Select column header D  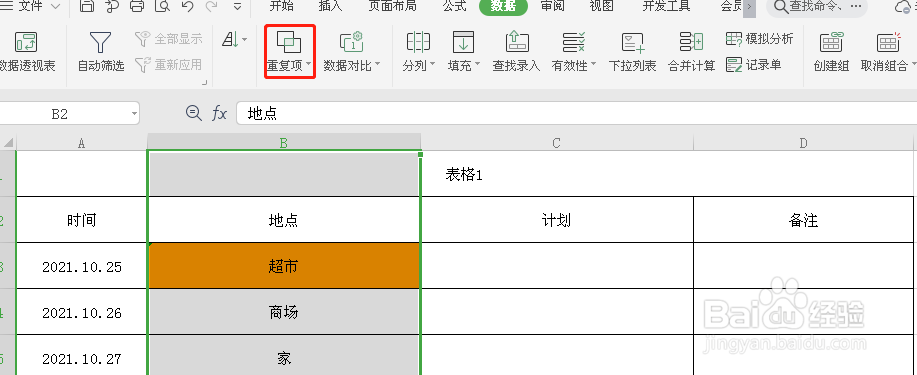pyautogui.click(x=804, y=142)
